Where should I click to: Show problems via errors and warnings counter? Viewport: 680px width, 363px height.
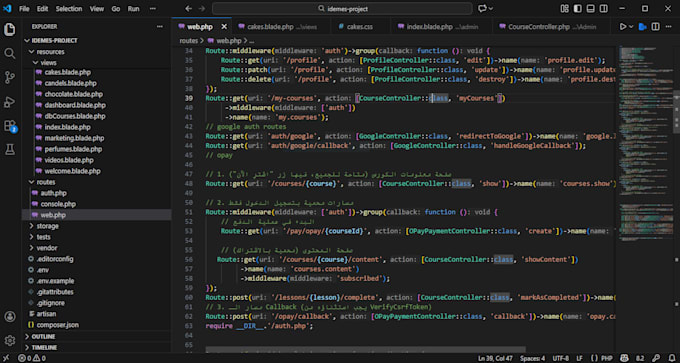coord(32,358)
